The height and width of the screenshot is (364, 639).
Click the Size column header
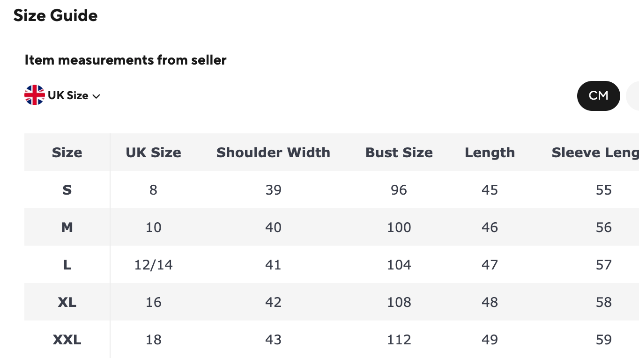tap(67, 153)
